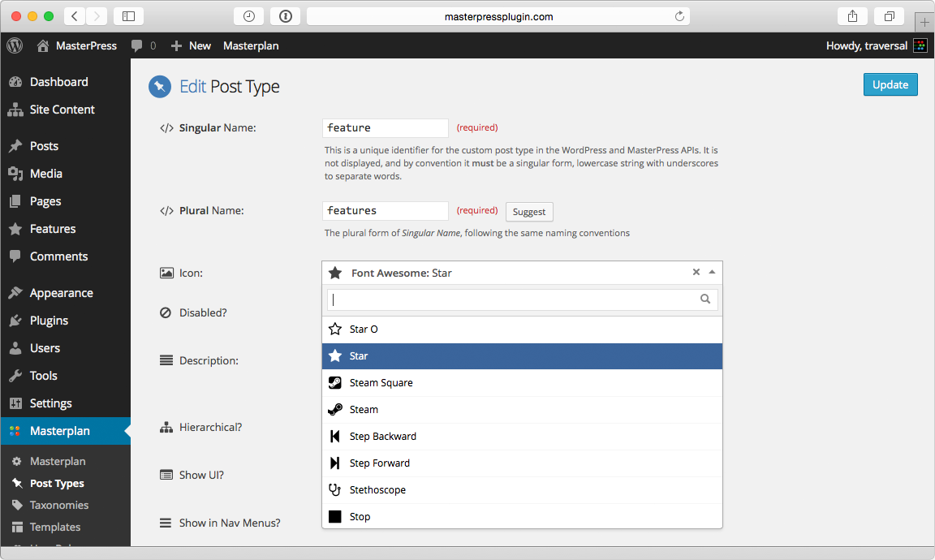
Task: Click the Comments icon in sidebar
Action: (15, 256)
